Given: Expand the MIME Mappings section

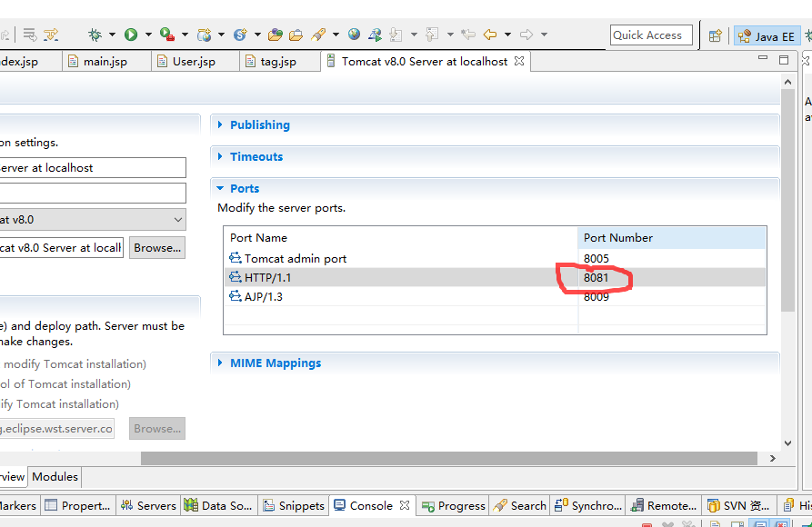Looking at the screenshot, I should pos(275,363).
